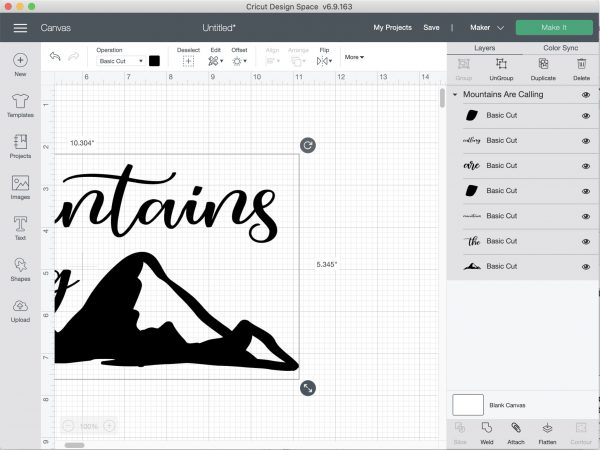The height and width of the screenshot is (450, 600).
Task: Click the resize handle on selection
Action: (308, 388)
